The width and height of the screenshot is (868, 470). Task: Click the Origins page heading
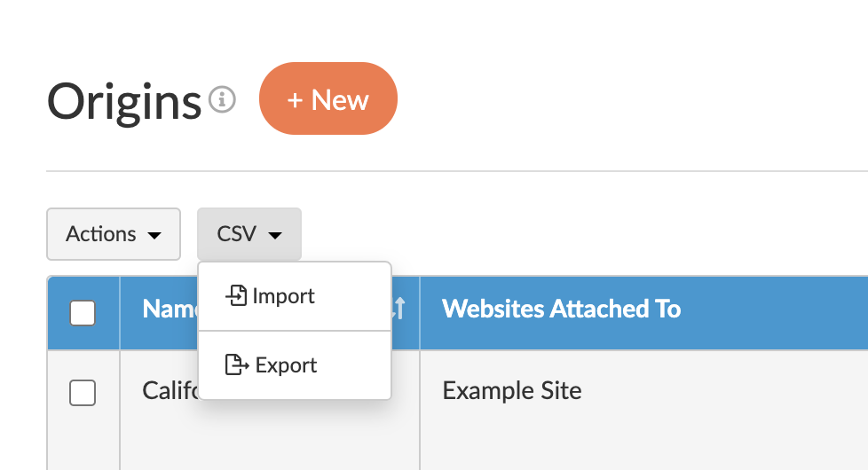[x=124, y=101]
